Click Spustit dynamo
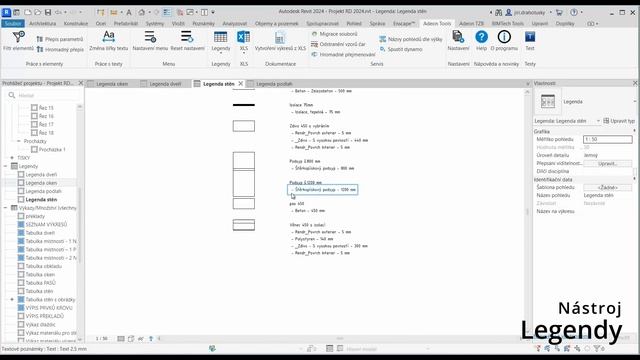Image resolution: width=640 pixels, height=360 pixels. pyautogui.click(x=401, y=49)
